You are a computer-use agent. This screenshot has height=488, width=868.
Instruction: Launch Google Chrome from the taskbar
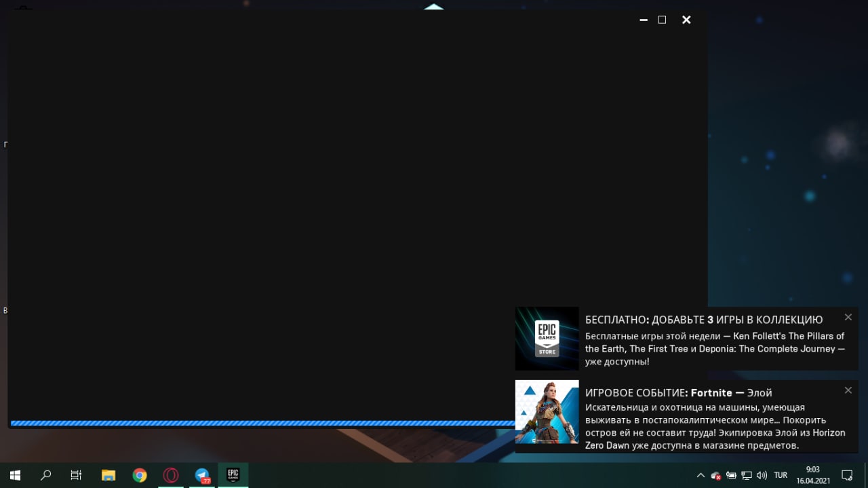[140, 475]
